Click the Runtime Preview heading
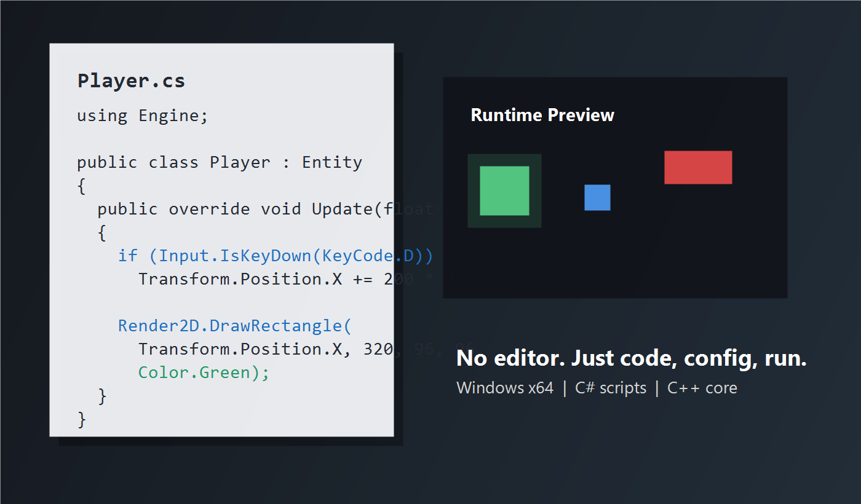The height and width of the screenshot is (504, 861). [x=542, y=115]
